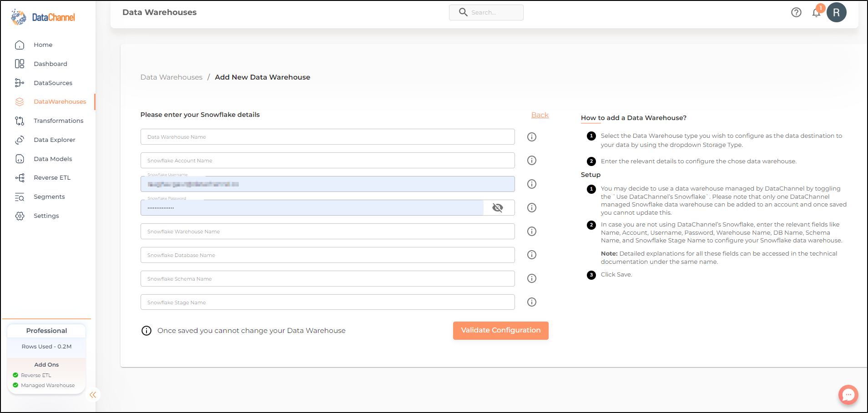
Task: Select DataWarehouses menu item
Action: click(60, 102)
